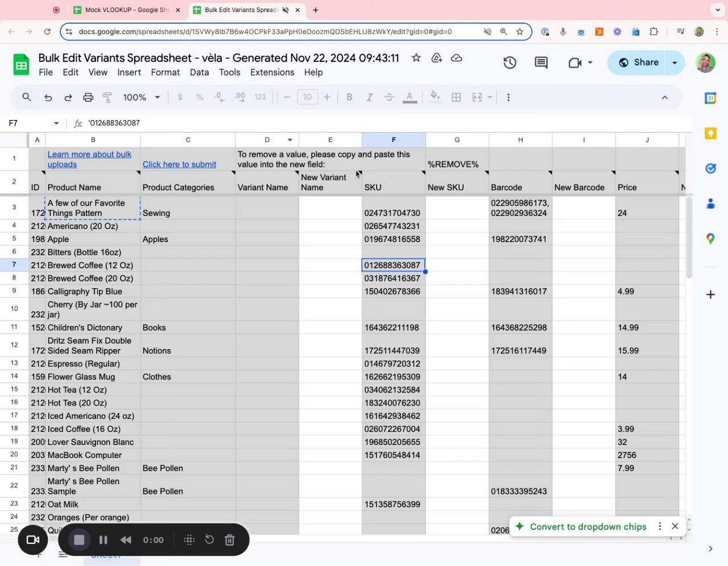Click the Undo arrow
The width and height of the screenshot is (728, 566).
48,98
